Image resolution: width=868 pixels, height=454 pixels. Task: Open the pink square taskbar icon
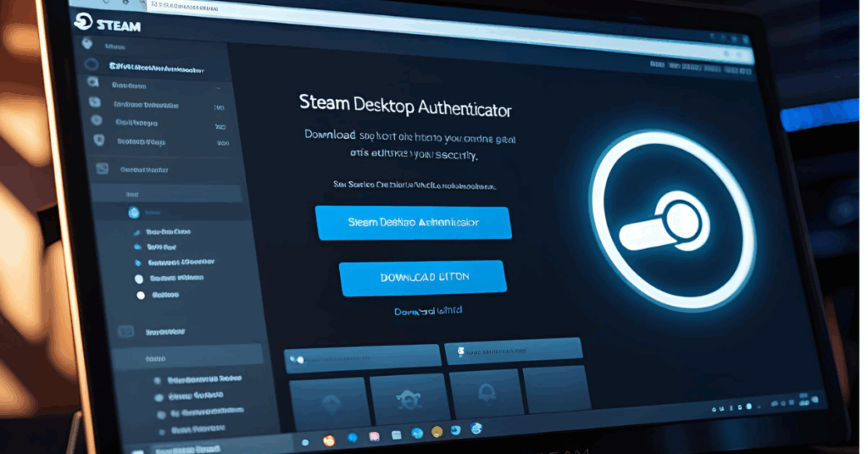(x=374, y=437)
